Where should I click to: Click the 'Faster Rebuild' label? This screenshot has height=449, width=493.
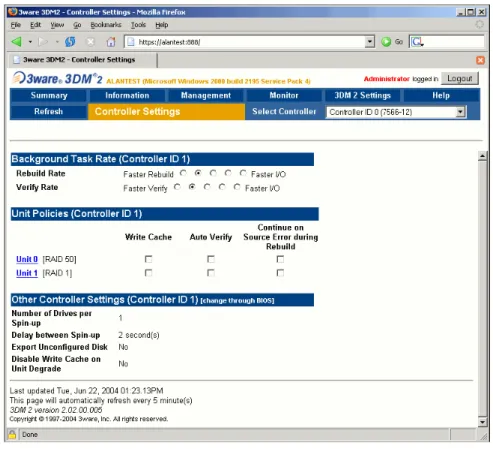(x=148, y=174)
